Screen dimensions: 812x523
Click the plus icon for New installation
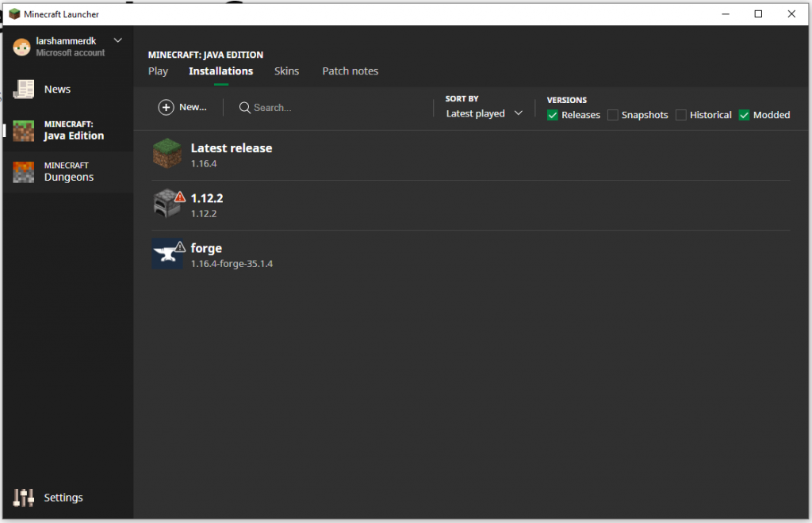coord(166,107)
